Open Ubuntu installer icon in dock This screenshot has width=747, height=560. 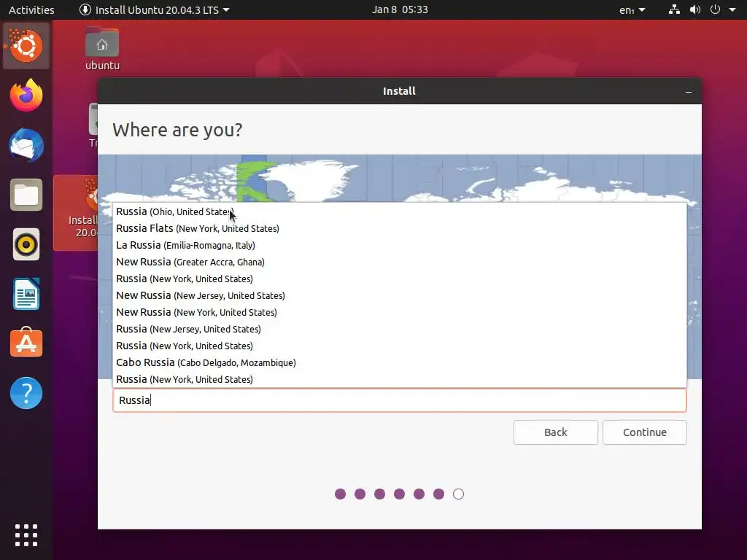pyautogui.click(x=26, y=46)
